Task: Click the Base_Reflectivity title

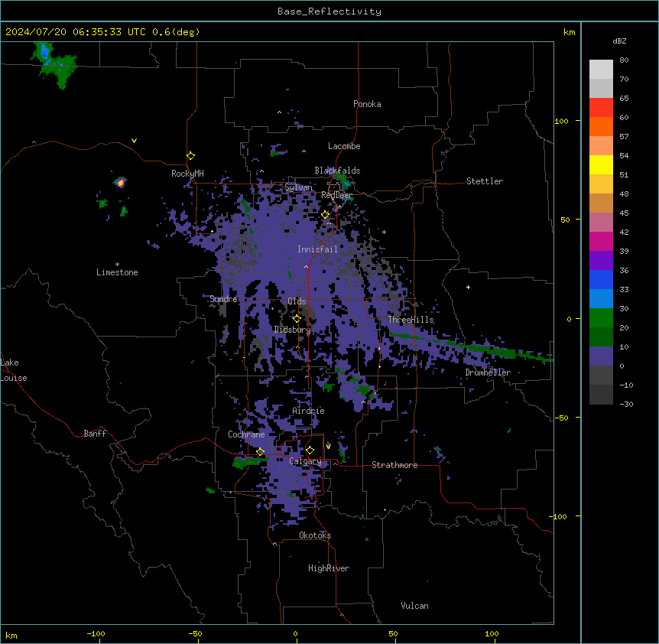Action: tap(329, 11)
